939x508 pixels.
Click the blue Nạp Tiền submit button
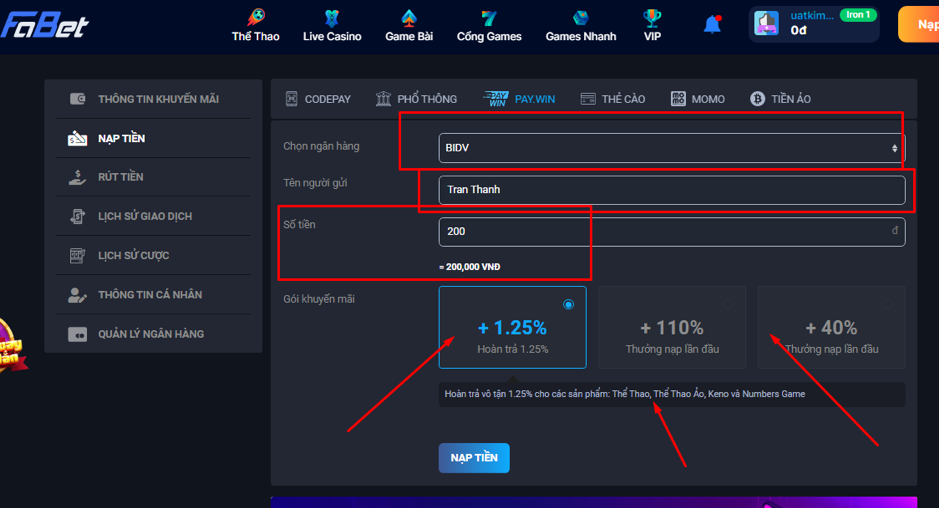pos(473,458)
